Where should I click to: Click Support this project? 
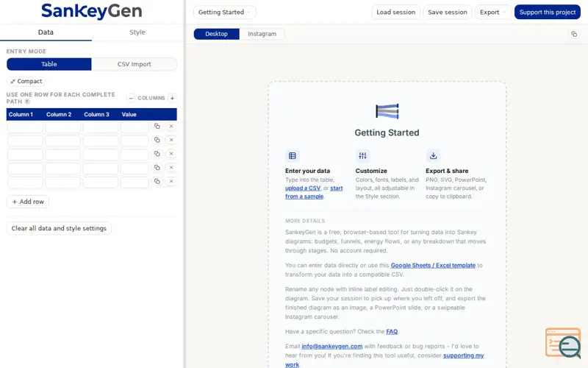[x=547, y=12]
